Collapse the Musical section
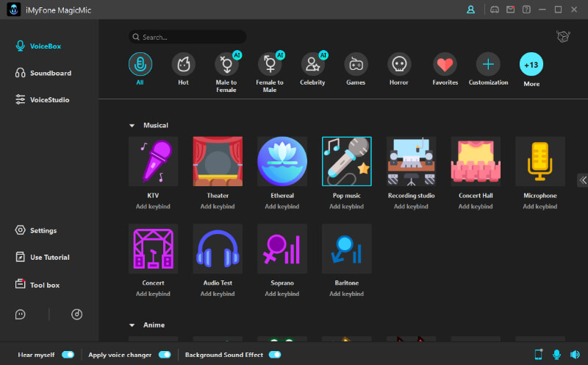Viewport: 588px width, 365px height. (132, 125)
